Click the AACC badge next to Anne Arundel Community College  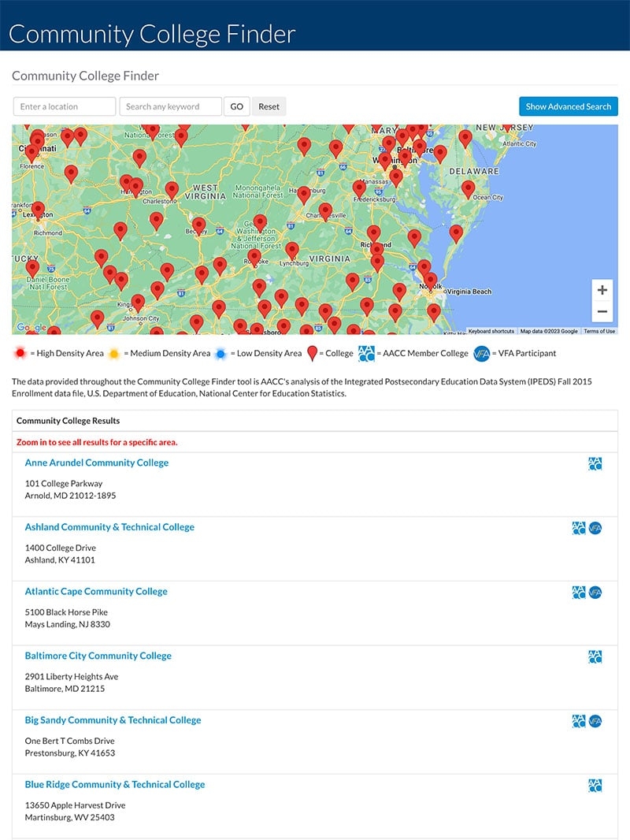595,463
